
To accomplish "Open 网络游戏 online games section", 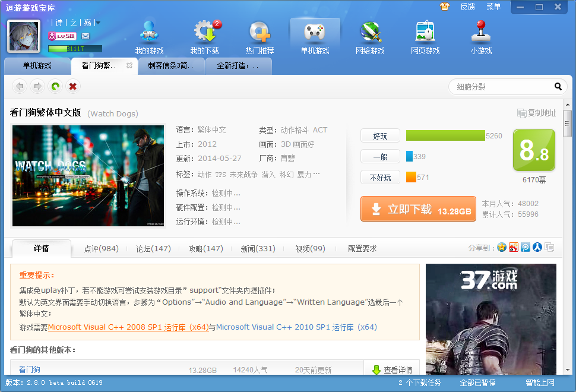I will (x=370, y=37).
